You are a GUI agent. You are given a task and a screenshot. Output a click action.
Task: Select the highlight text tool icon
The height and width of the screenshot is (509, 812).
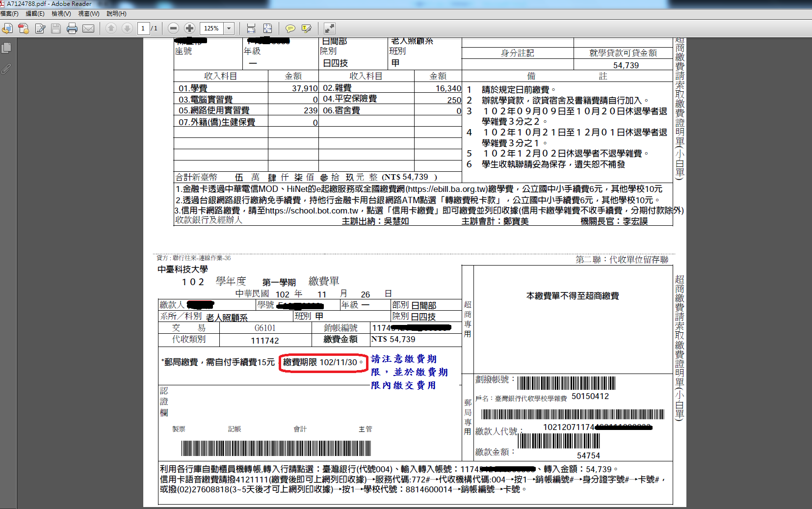pyautogui.click(x=307, y=28)
